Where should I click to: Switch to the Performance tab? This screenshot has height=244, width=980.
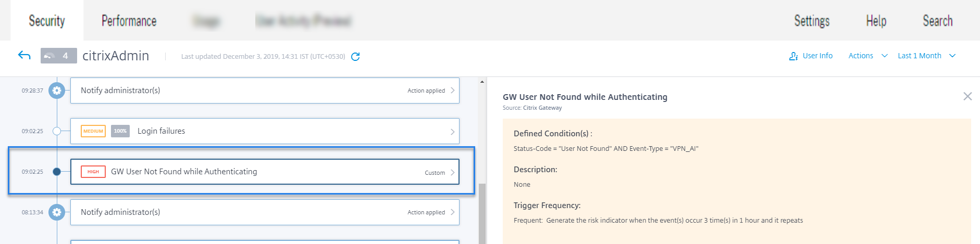pos(129,21)
